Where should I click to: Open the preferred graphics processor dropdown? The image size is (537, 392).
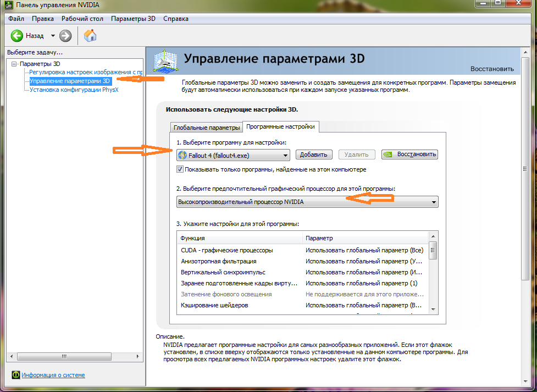pos(307,202)
